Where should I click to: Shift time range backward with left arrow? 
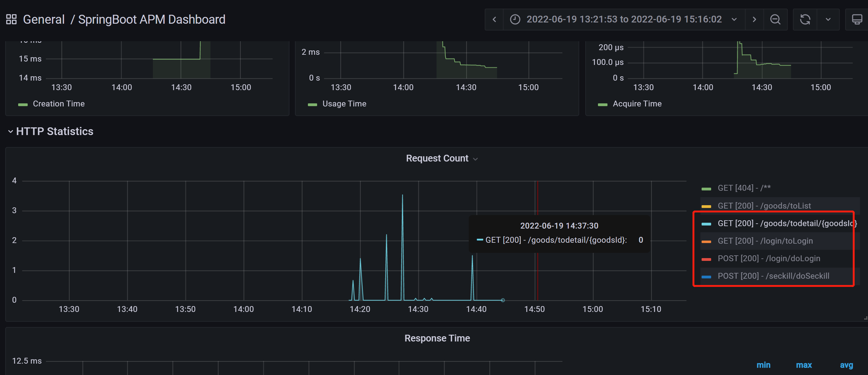click(x=494, y=19)
